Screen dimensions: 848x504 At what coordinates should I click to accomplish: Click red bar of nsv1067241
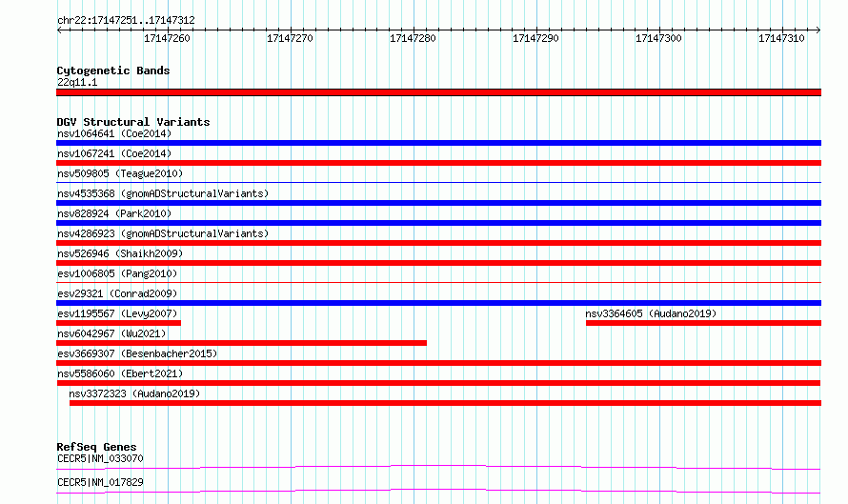438,163
